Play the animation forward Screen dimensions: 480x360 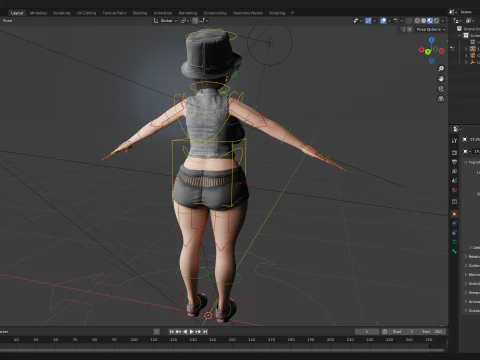tap(191, 332)
